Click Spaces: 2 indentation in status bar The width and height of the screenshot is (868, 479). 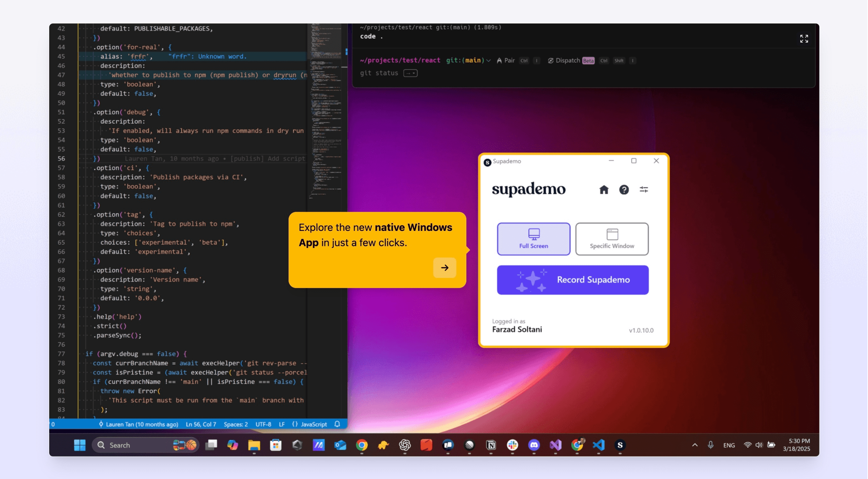point(236,424)
